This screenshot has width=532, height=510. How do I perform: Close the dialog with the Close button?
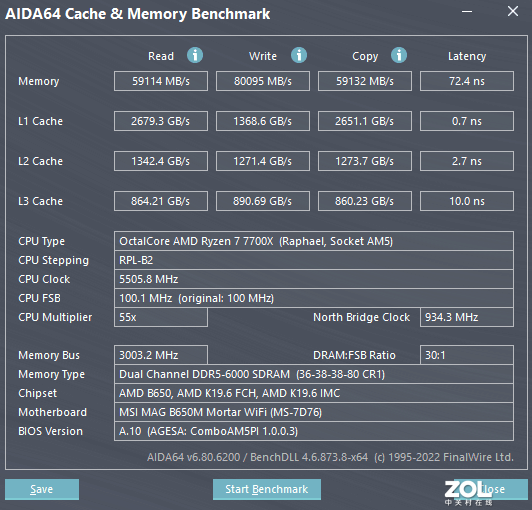[491, 489]
